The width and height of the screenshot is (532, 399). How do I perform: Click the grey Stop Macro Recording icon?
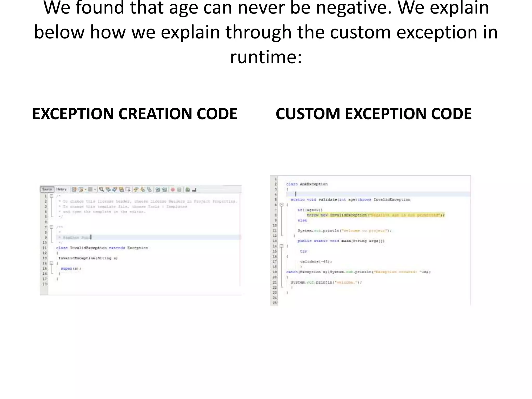179,190
